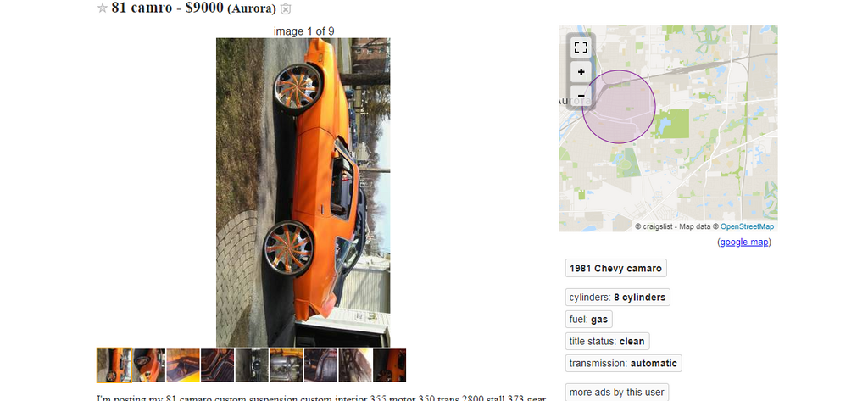Select the ninth photo thumbnail
Viewport: 868px width, 401px height.
(390, 365)
